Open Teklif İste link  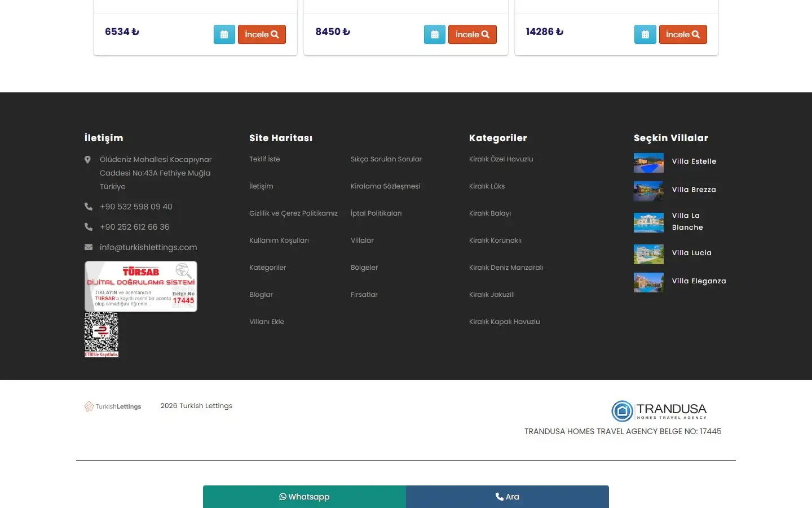point(264,159)
